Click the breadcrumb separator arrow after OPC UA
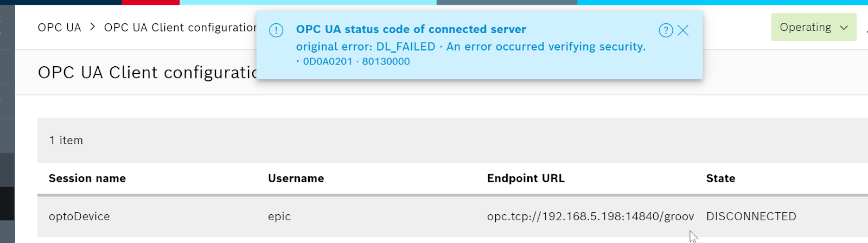 92,27
